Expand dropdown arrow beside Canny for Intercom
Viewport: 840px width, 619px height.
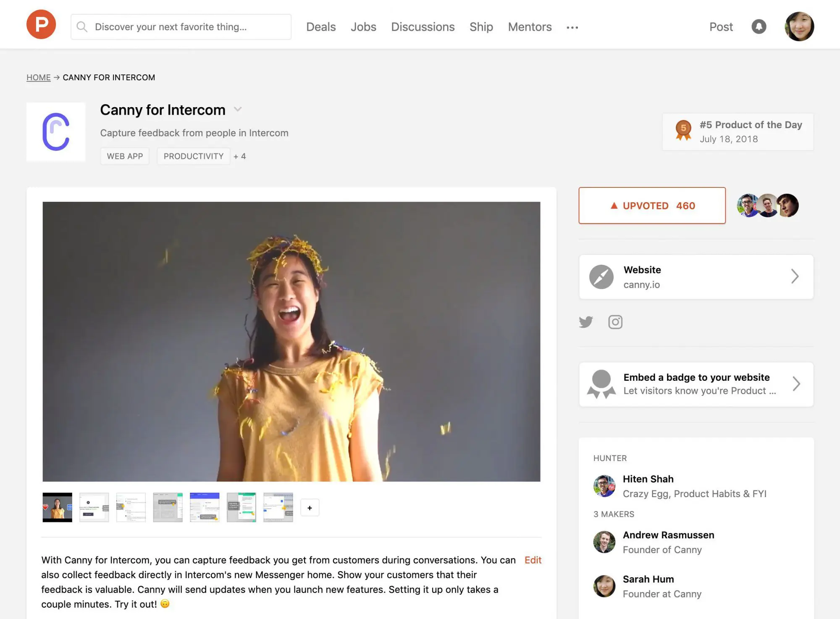click(238, 109)
